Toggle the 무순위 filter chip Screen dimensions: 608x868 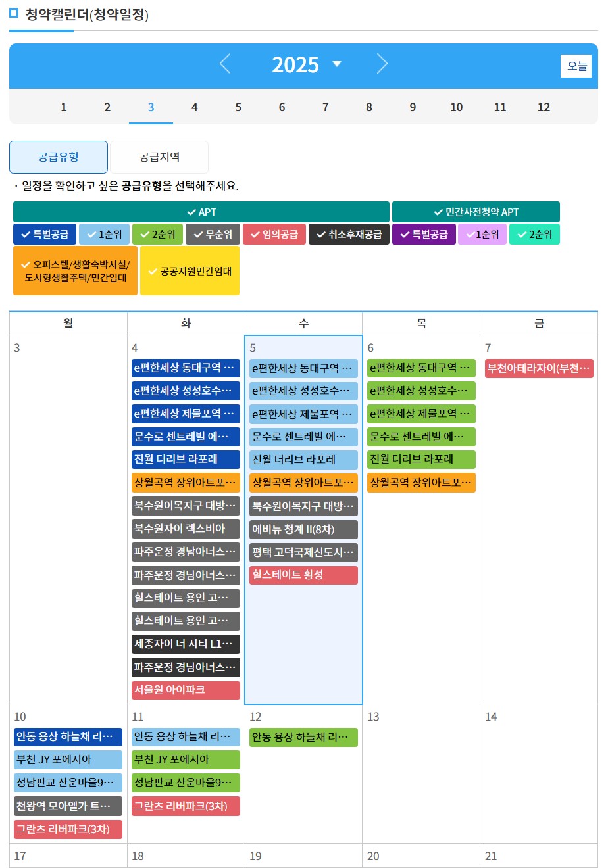[212, 234]
